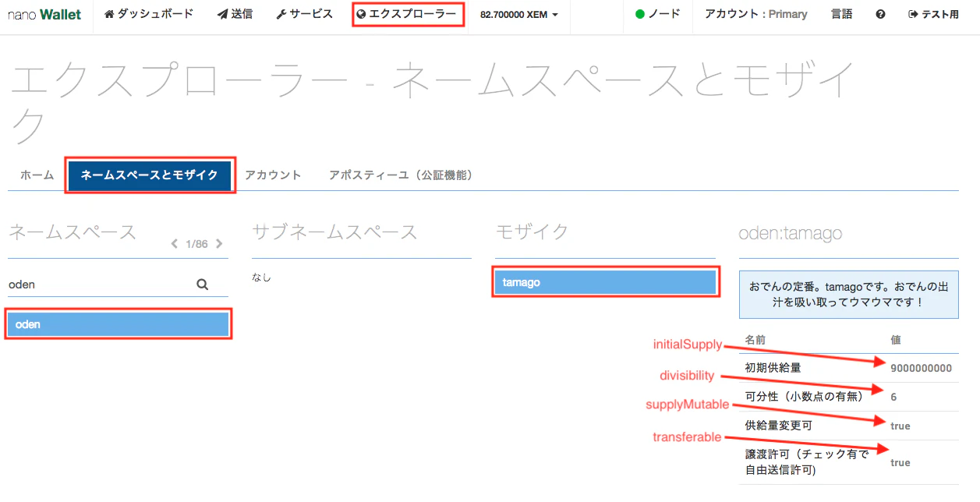Open the サービス menu item

click(x=304, y=14)
